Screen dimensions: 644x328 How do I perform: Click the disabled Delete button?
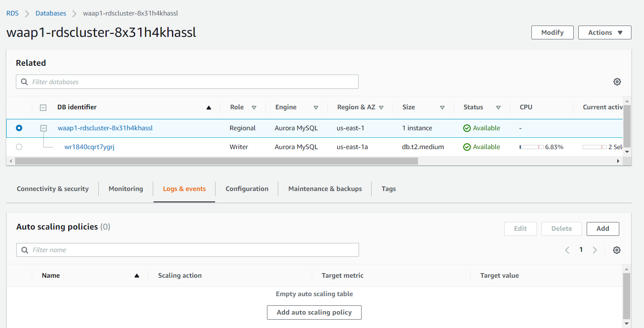pyautogui.click(x=562, y=229)
